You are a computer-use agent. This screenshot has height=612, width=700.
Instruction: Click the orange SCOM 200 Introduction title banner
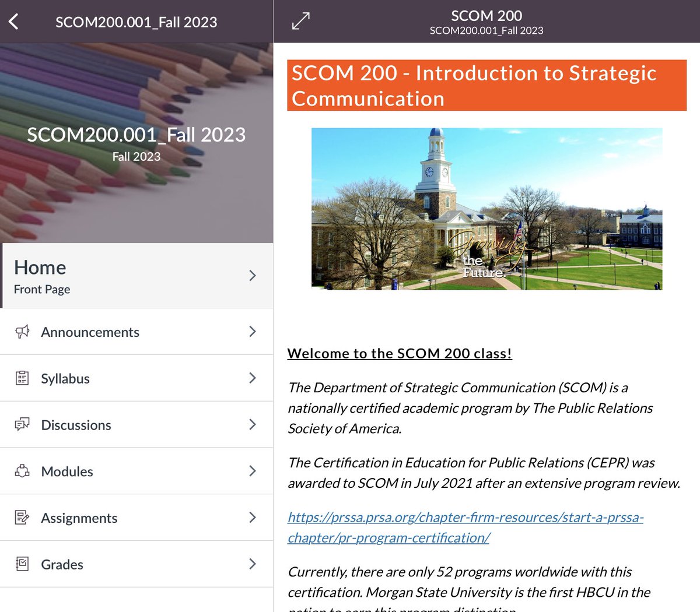point(487,86)
